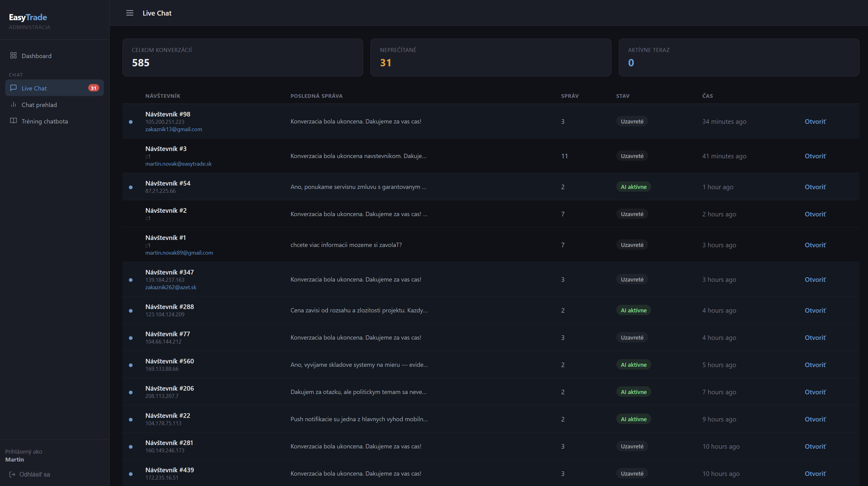Click the Neprečítané stats card

[x=490, y=57]
